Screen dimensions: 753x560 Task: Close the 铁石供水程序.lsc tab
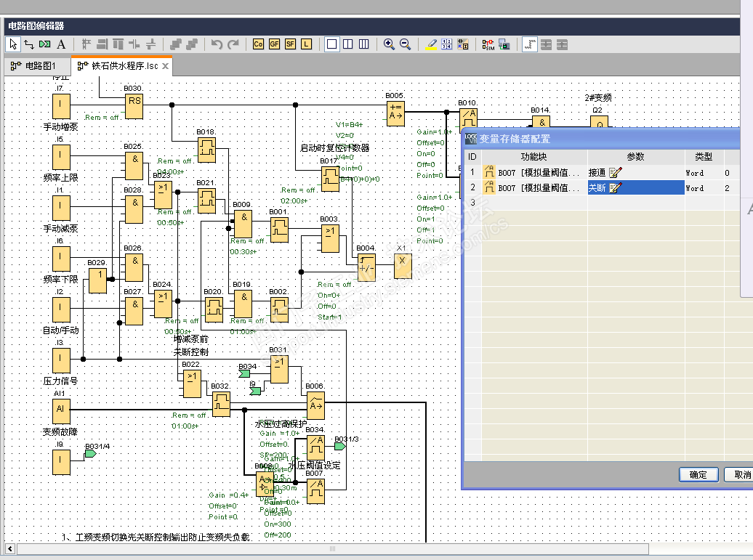pyautogui.click(x=165, y=66)
